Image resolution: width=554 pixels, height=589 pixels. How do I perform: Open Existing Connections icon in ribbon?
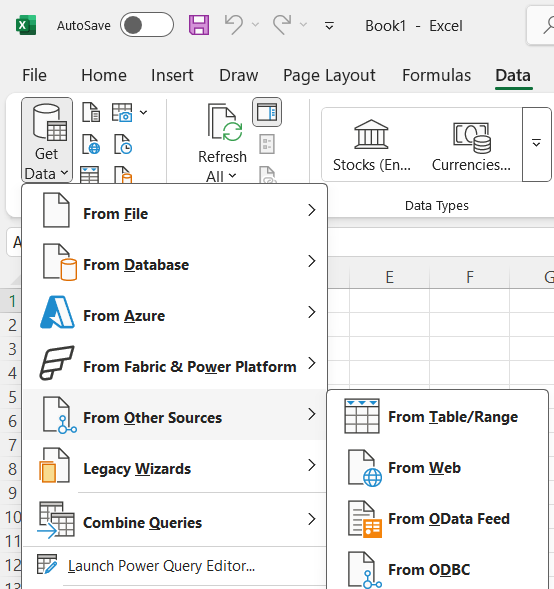point(123,175)
